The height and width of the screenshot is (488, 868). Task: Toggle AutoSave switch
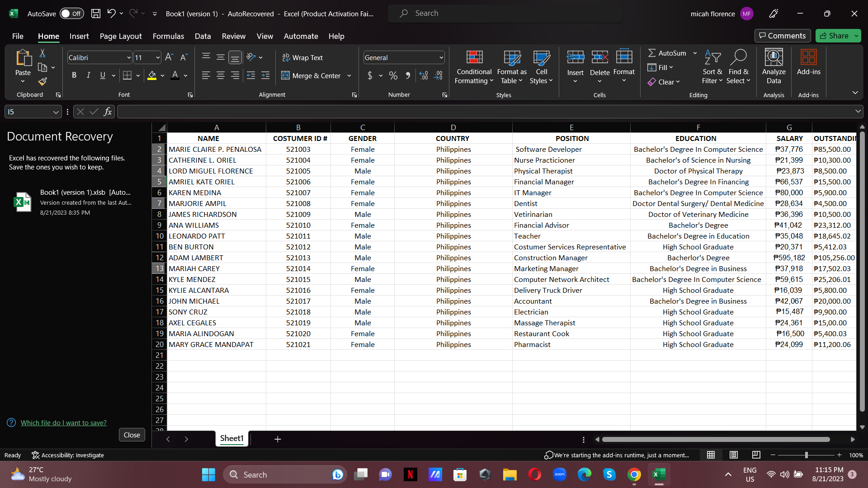tap(72, 14)
